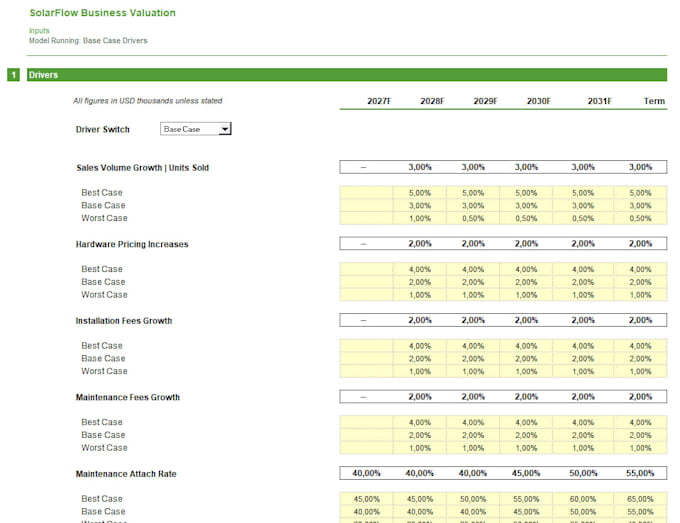Click the 2030F column header
Screen dimensions: 680x523
point(538,101)
